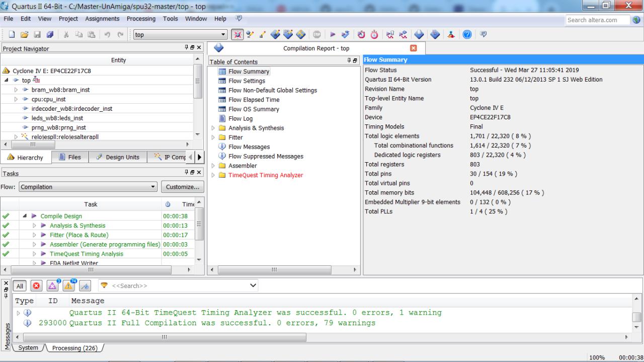Viewport: 644px width, 362px height.
Task: Toggle the All messages filter button
Action: [x=20, y=286]
